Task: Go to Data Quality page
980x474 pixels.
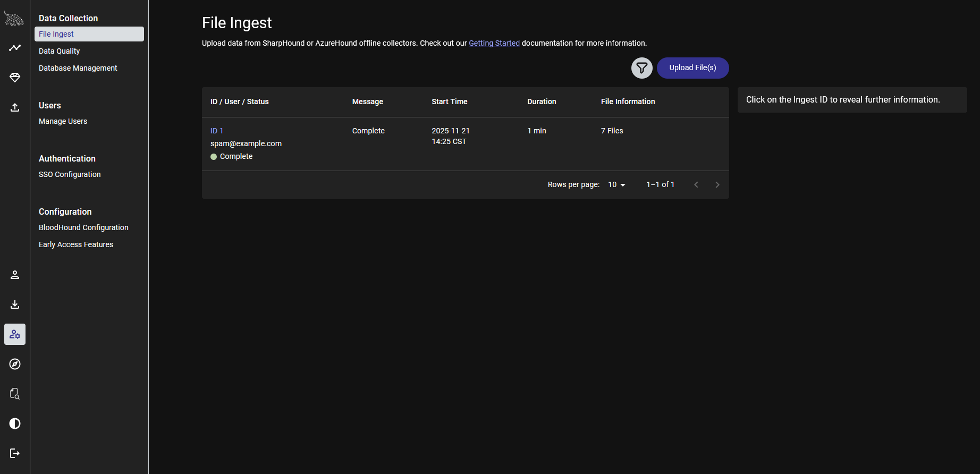Action: click(x=60, y=51)
